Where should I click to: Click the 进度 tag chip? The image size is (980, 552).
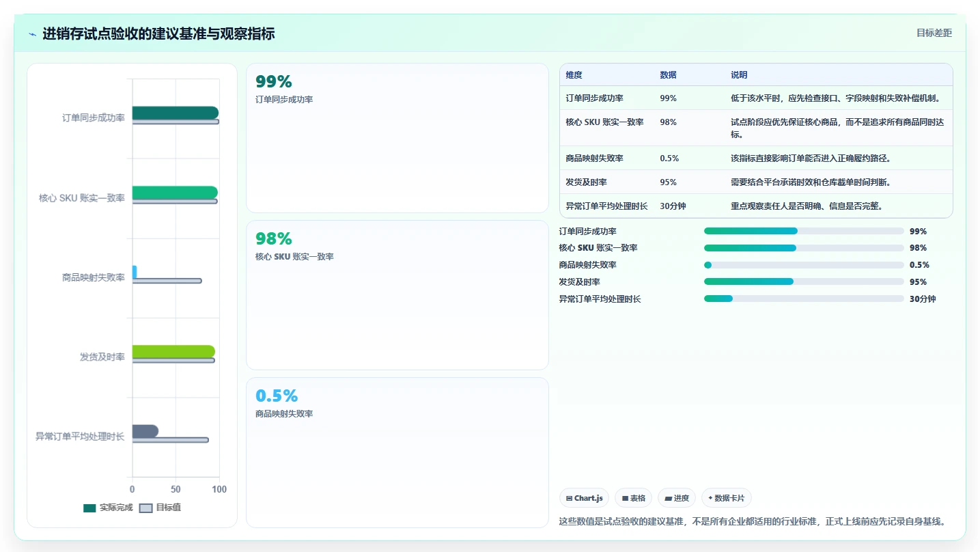coord(677,498)
